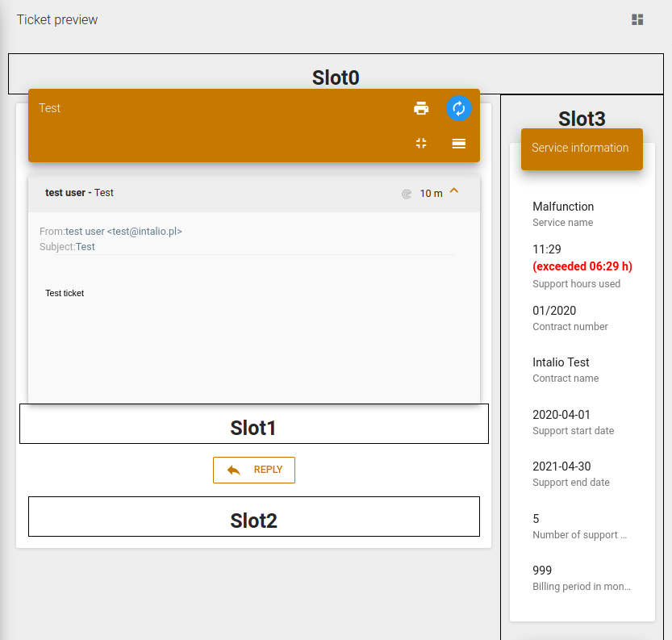The height and width of the screenshot is (640, 672).
Task: Select the Slot1 placeholder area
Action: 253,424
